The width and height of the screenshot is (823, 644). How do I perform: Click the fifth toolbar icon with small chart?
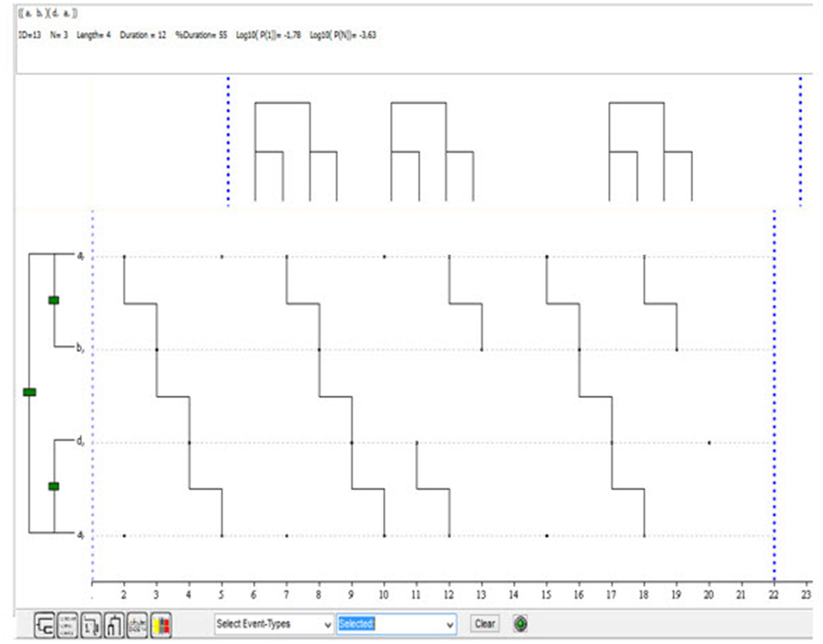coord(137,624)
